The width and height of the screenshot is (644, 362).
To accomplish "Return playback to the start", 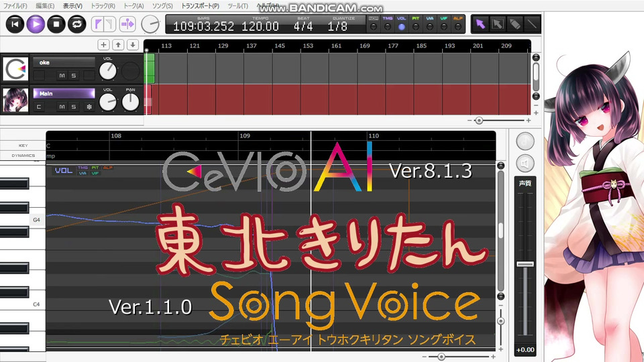I will [15, 24].
